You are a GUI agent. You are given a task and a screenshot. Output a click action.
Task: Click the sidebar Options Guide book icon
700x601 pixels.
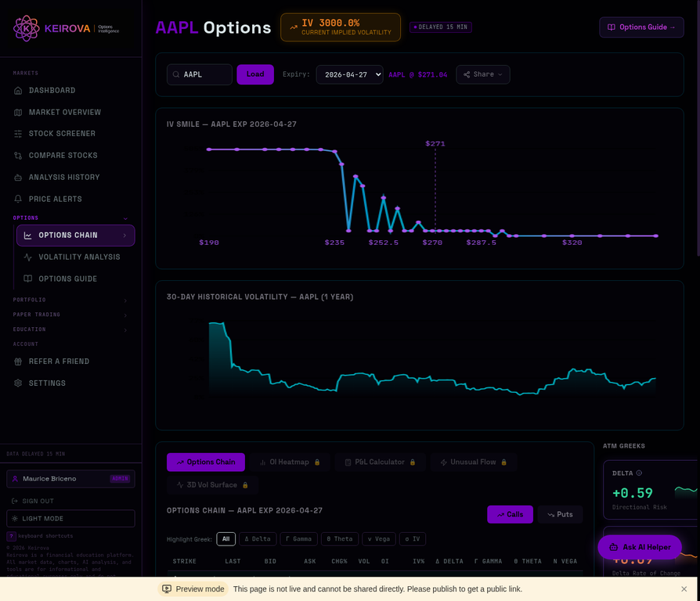pyautogui.click(x=27, y=279)
